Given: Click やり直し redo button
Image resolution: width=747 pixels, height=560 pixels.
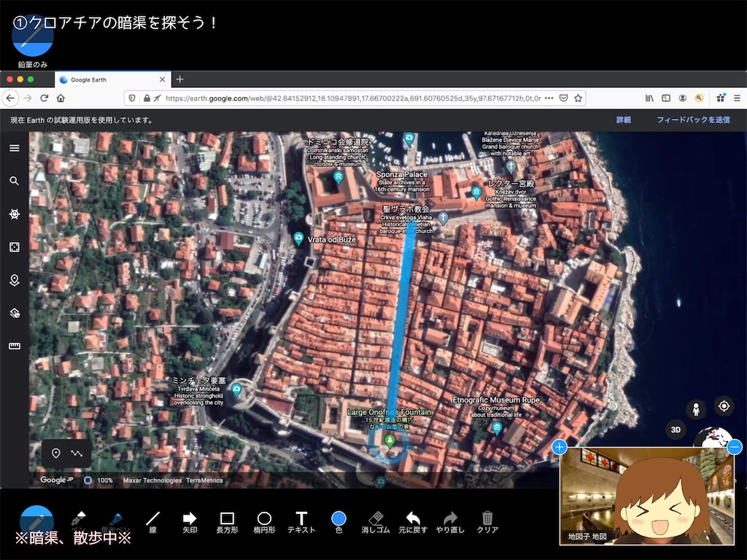Looking at the screenshot, I should 450,522.
